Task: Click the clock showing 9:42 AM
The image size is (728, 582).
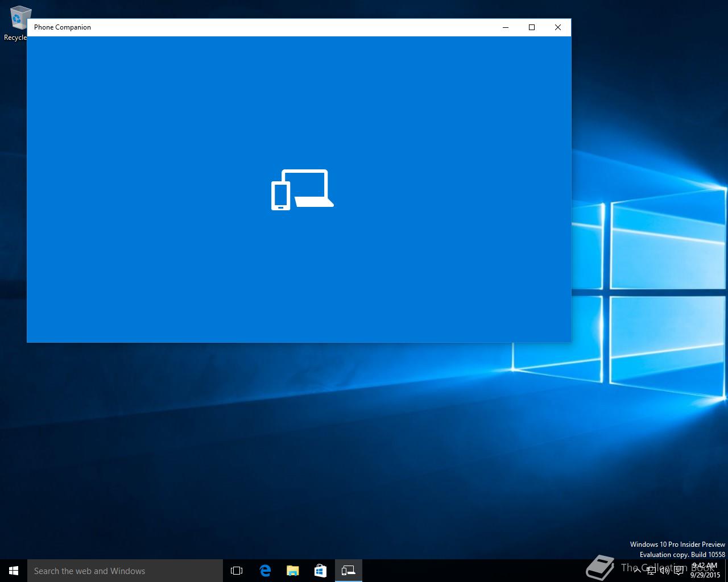Action: click(x=705, y=570)
